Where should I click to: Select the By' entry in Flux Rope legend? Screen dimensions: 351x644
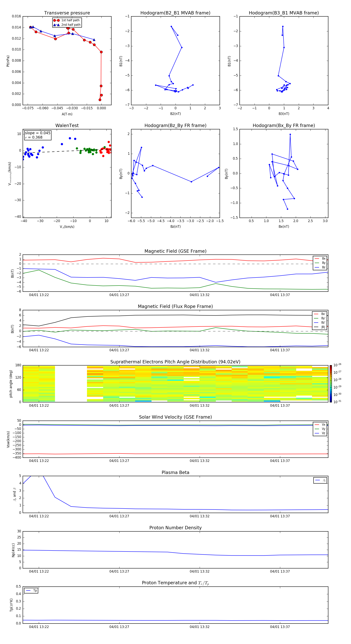[320, 318]
